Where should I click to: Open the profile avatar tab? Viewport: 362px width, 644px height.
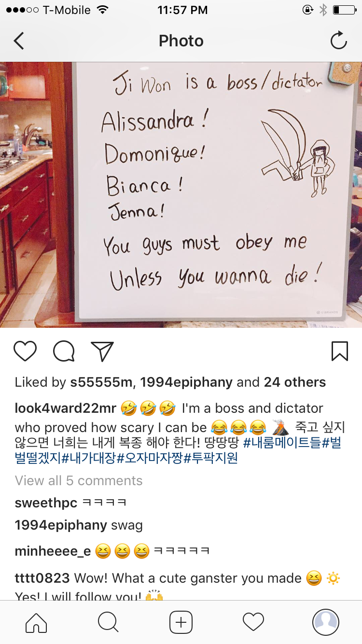[x=326, y=622]
